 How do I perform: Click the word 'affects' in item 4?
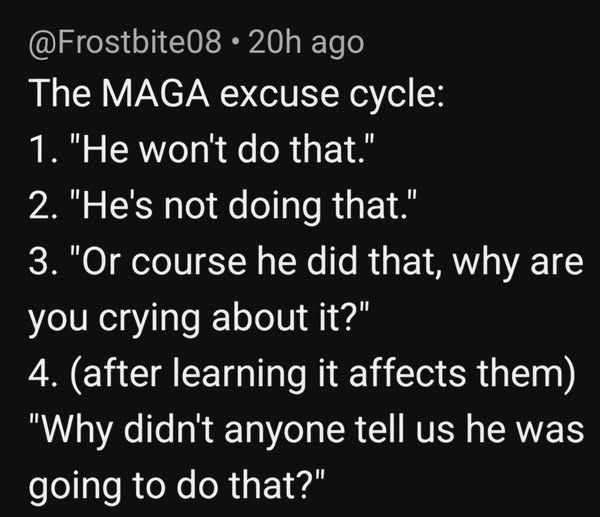407,373
